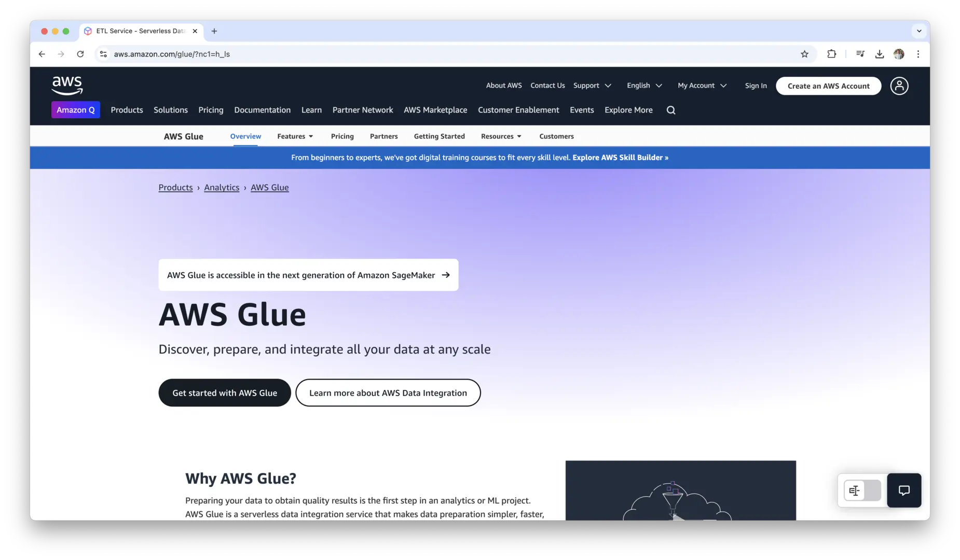Open the Analytics breadcrumb link
This screenshot has height=560, width=960.
pyautogui.click(x=222, y=188)
